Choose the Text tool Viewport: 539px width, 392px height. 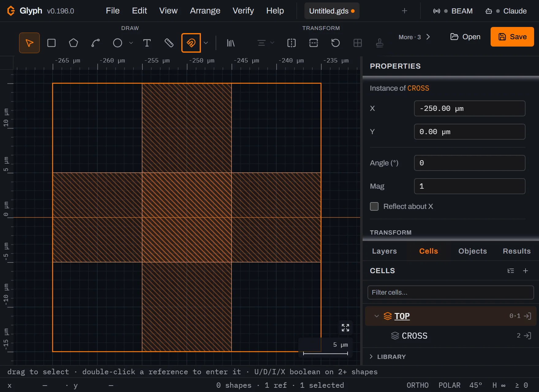click(147, 43)
